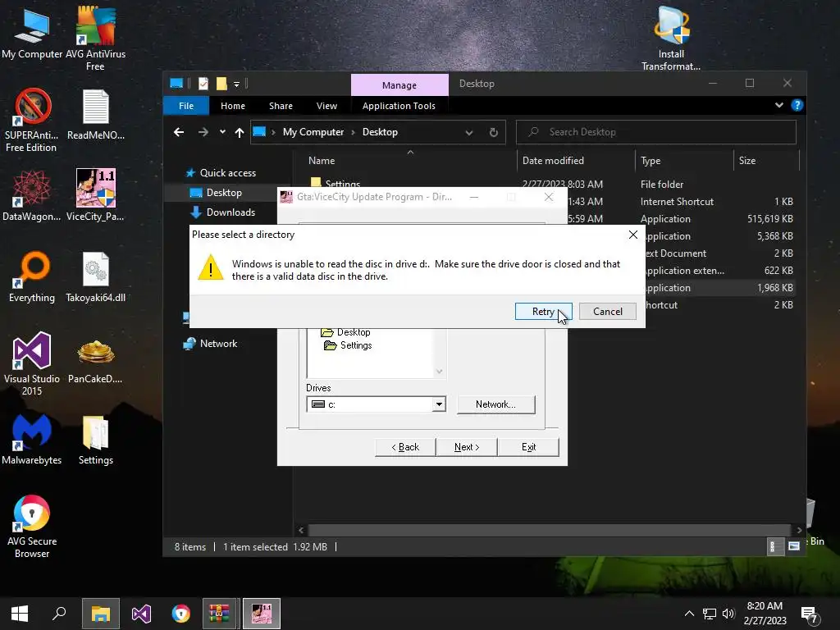Click Search Desktop input field
Viewport: 840px width, 630px height.
(x=656, y=132)
